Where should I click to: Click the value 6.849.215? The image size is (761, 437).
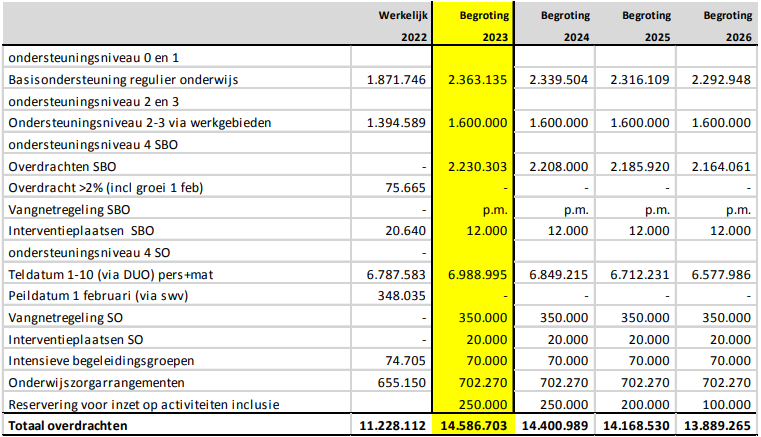click(558, 275)
